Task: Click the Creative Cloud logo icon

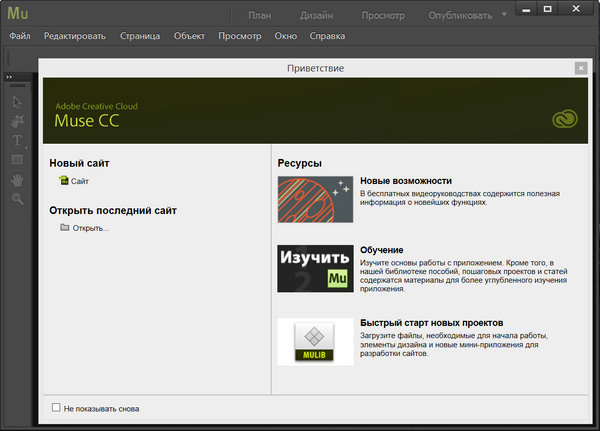Action: 565,119
